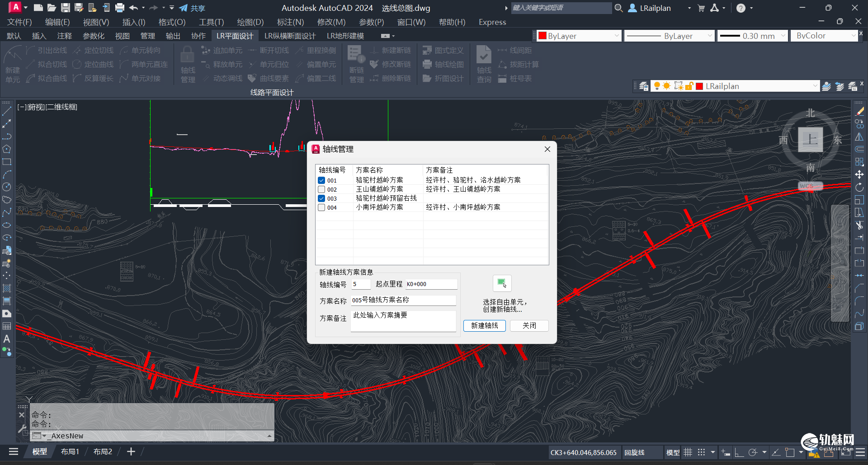Click the Move tool in right toolbar

click(x=859, y=174)
